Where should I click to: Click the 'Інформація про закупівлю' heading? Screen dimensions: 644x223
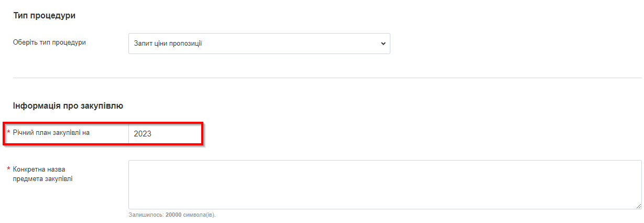click(x=68, y=106)
